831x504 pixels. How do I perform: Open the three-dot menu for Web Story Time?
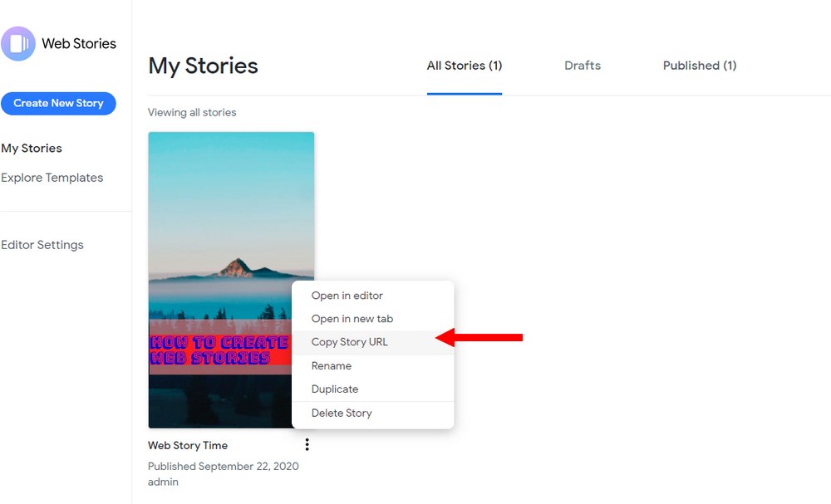click(307, 445)
